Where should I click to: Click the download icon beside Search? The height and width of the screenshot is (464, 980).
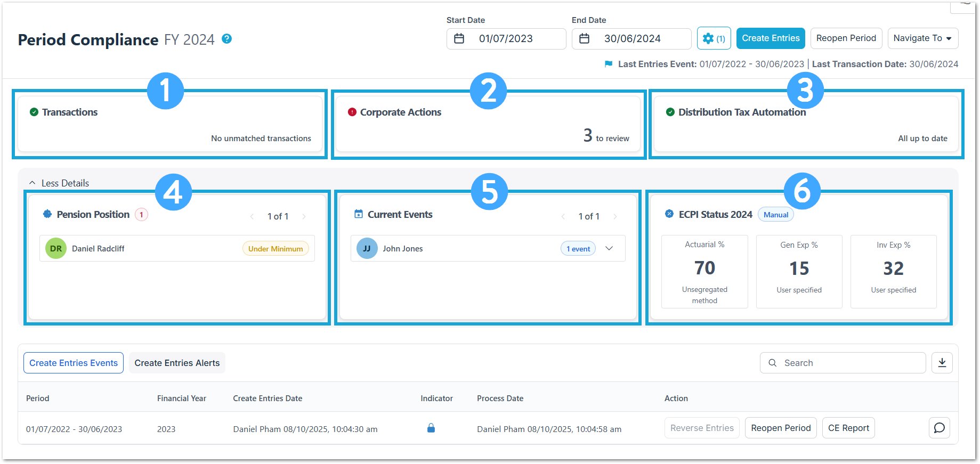click(x=942, y=363)
